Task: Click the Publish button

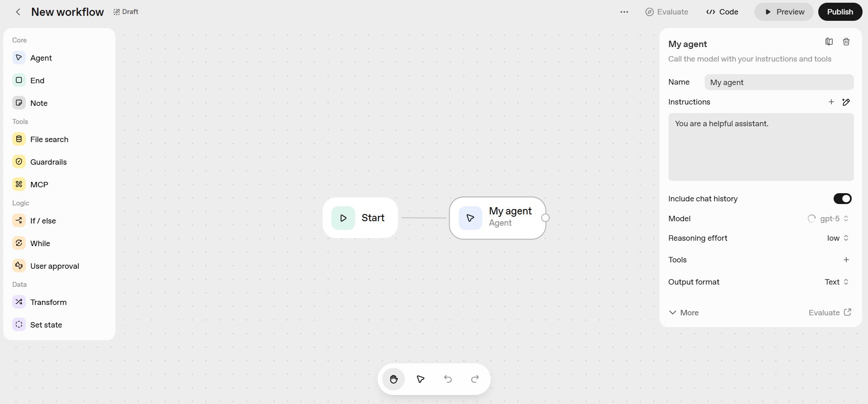Action: (x=840, y=12)
